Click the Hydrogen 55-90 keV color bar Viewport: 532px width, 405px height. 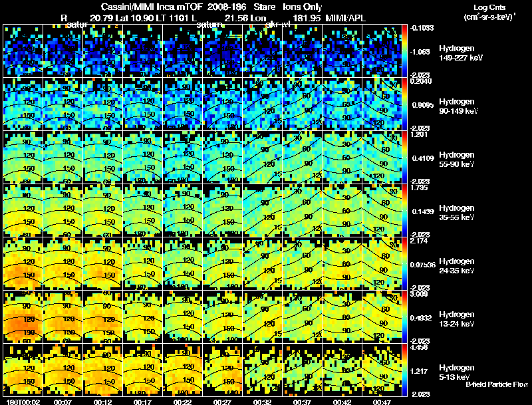coord(404,158)
